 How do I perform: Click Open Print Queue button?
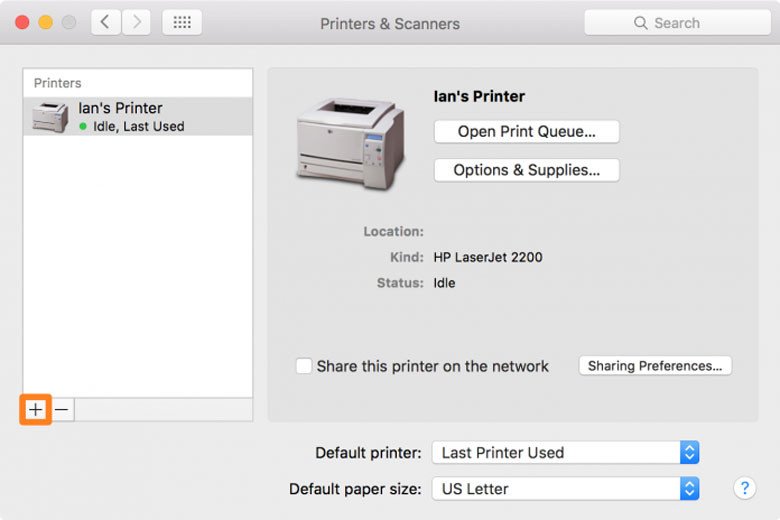click(526, 131)
